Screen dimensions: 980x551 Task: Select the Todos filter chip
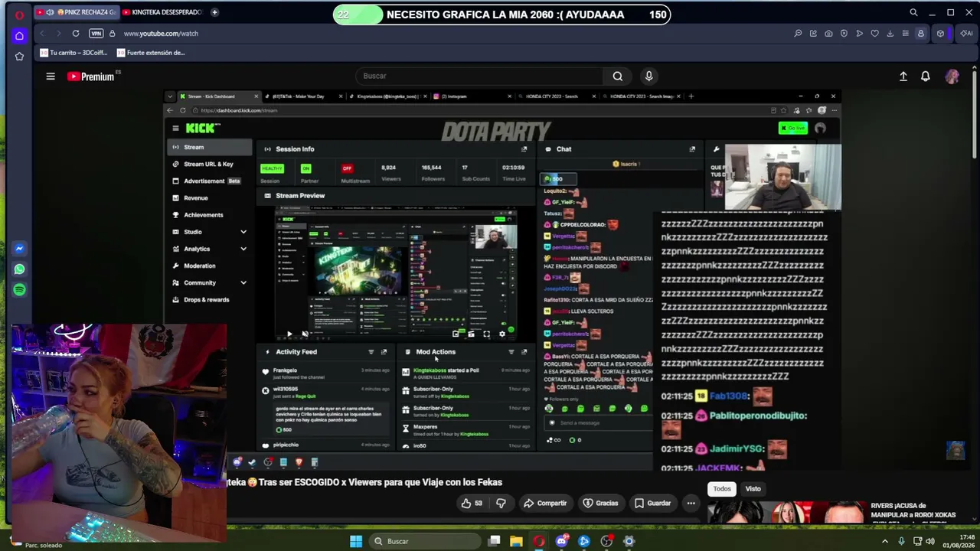(722, 489)
